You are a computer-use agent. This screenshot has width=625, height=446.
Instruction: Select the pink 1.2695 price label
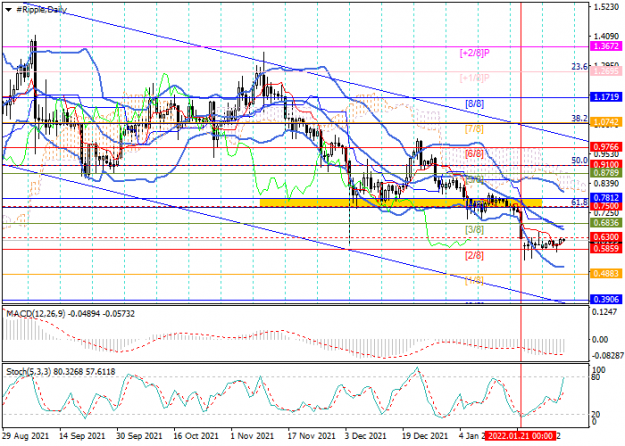pyautogui.click(x=606, y=71)
